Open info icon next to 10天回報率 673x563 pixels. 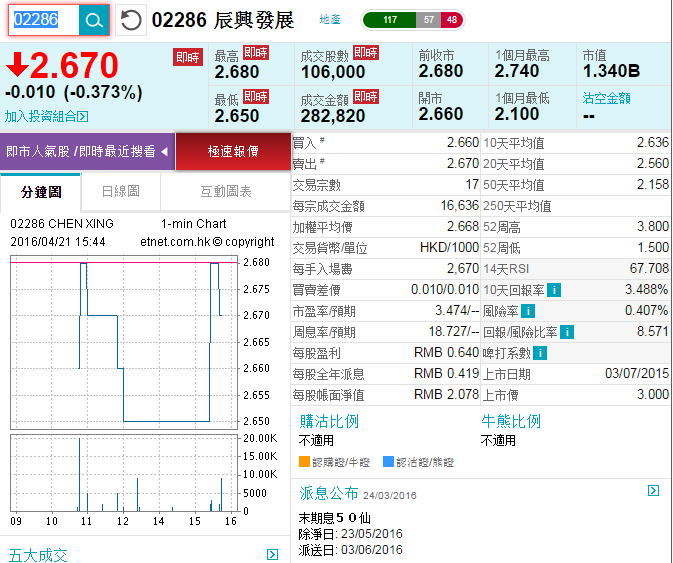tap(554, 290)
